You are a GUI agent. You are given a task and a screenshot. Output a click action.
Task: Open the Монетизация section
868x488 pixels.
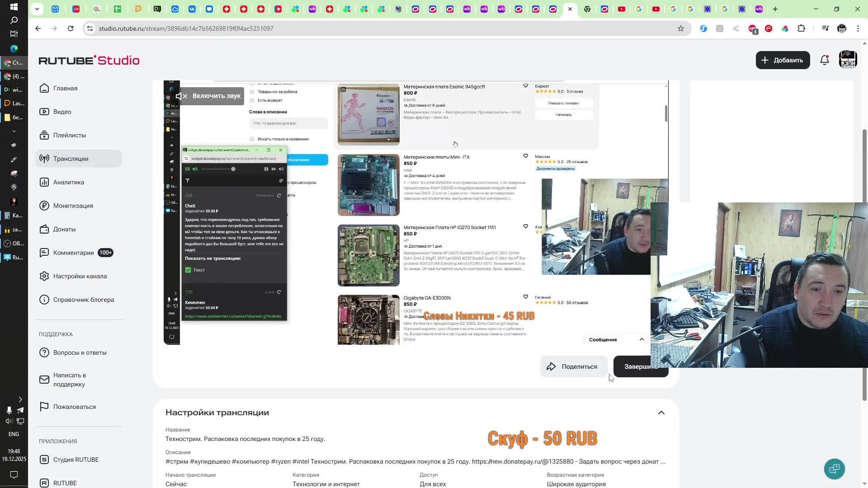[73, 206]
